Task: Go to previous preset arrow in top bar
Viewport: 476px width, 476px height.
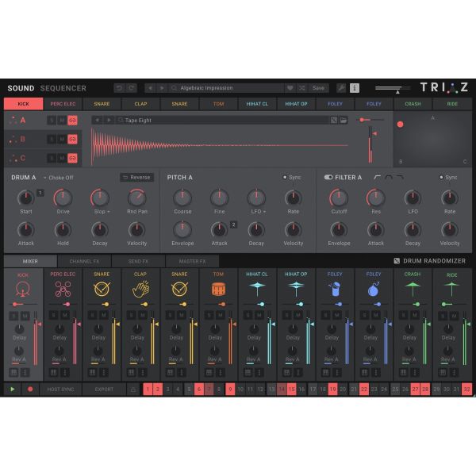Action: pyautogui.click(x=150, y=88)
